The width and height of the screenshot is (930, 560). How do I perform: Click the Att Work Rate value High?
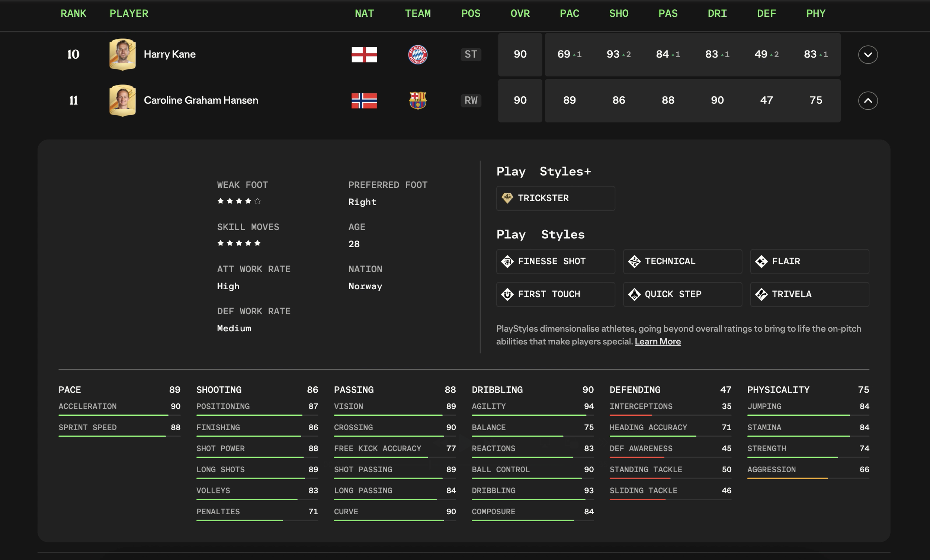(228, 286)
